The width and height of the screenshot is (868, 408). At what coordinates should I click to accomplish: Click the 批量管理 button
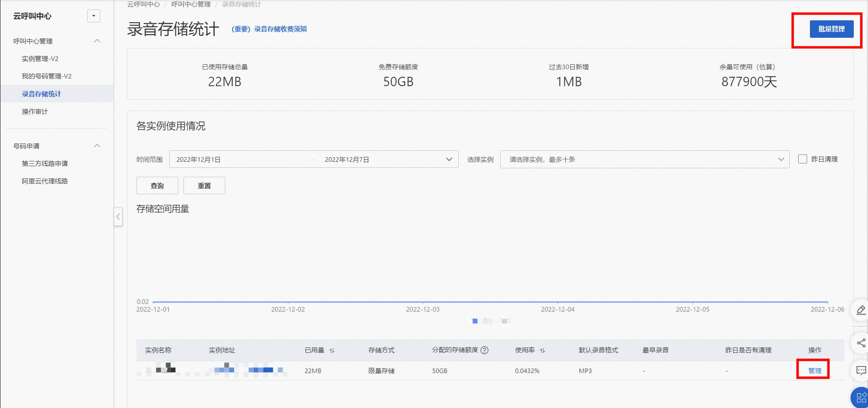[831, 29]
